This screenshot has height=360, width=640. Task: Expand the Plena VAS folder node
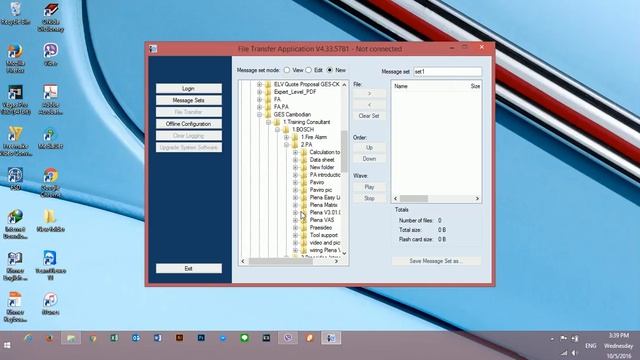pos(295,220)
